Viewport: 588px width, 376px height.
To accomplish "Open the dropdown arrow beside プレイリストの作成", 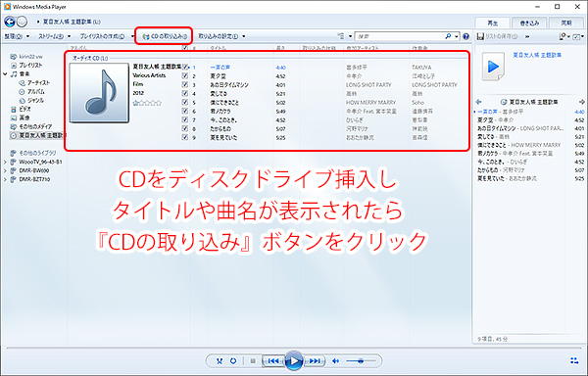I will [132, 36].
